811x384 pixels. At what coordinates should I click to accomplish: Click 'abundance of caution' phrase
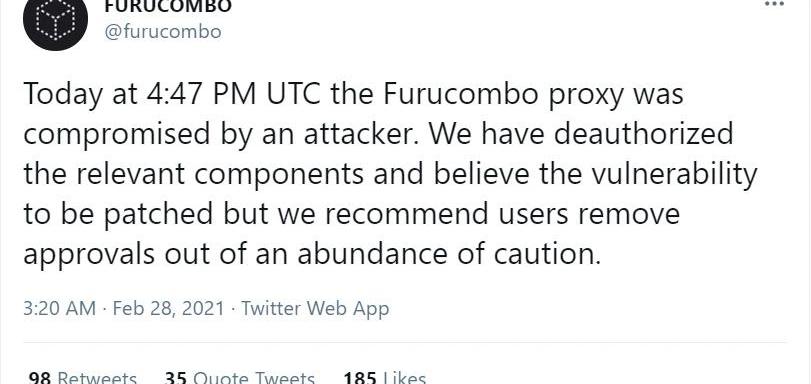[449, 255]
